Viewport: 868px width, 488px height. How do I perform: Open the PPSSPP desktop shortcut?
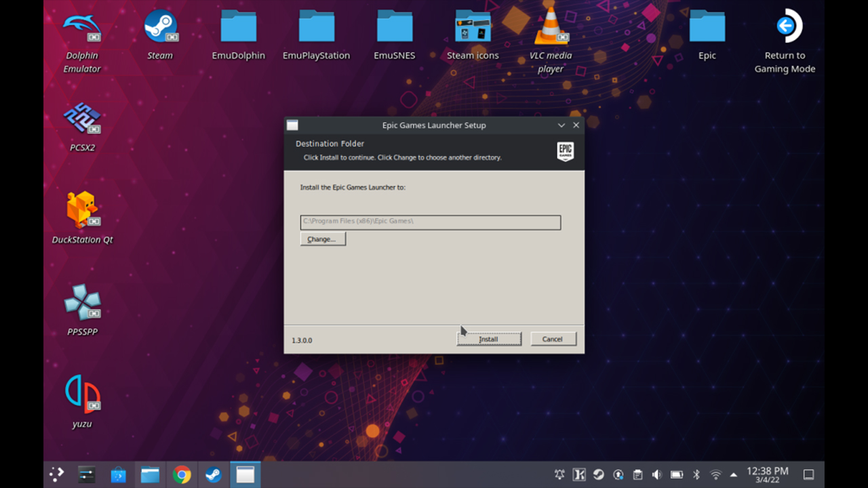82,303
